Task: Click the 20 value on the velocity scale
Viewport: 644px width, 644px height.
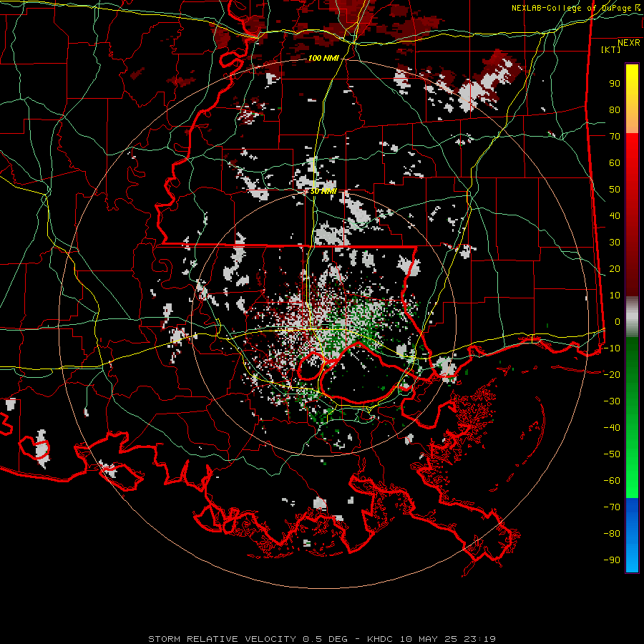Action: pos(615,269)
